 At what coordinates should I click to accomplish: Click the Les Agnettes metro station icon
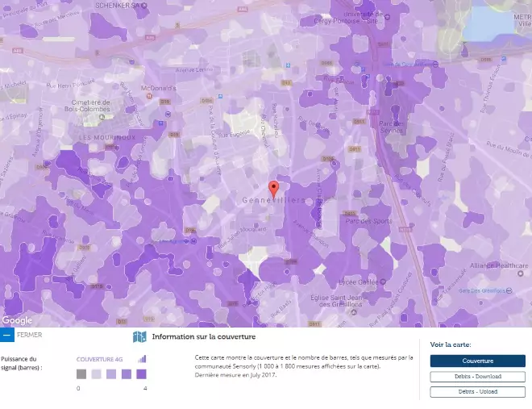(x=193, y=241)
